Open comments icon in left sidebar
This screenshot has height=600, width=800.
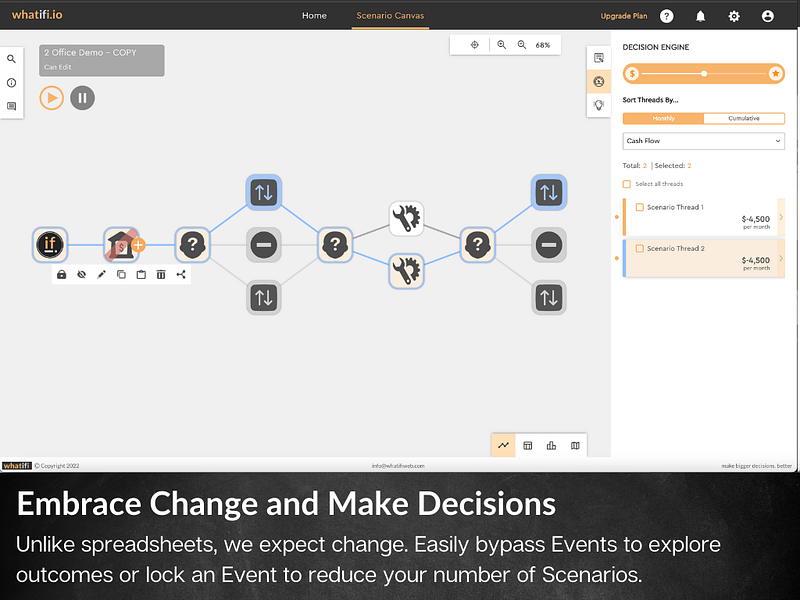click(11, 106)
